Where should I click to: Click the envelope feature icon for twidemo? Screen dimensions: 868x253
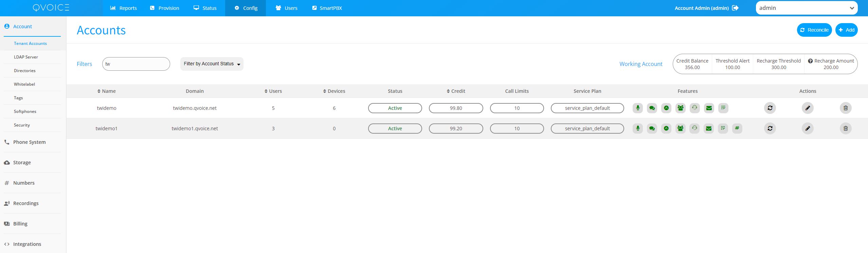[x=709, y=108]
